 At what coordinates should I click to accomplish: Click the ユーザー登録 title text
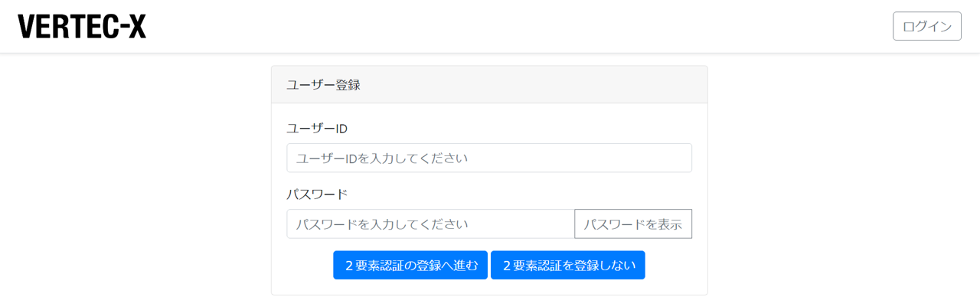[323, 85]
